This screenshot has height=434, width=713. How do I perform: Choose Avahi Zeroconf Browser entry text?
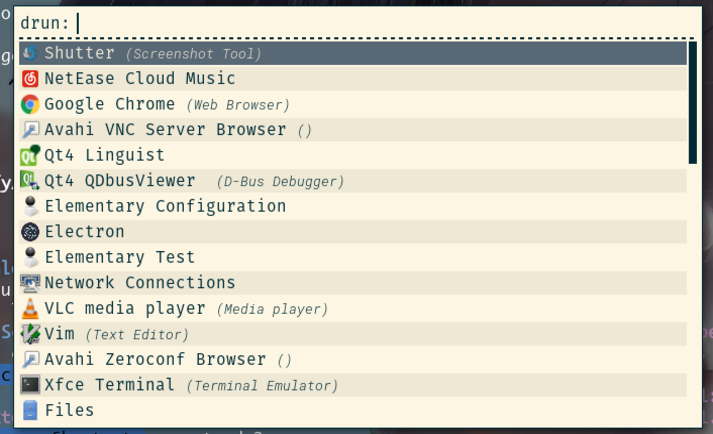[156, 359]
